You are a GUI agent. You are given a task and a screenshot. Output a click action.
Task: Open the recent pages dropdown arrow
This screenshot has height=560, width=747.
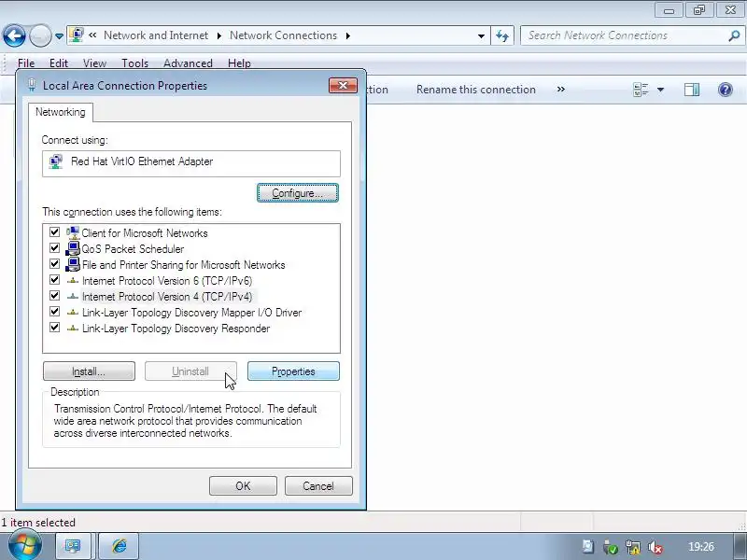pos(59,36)
